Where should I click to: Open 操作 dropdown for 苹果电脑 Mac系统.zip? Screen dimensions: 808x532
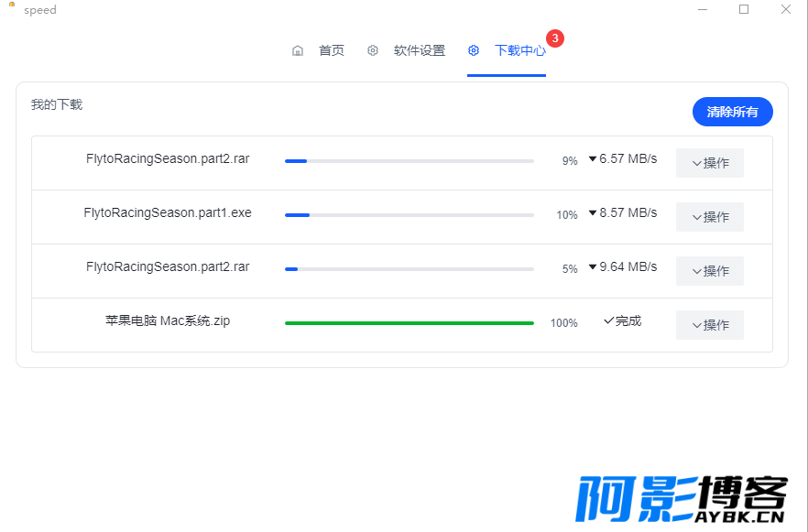click(710, 325)
